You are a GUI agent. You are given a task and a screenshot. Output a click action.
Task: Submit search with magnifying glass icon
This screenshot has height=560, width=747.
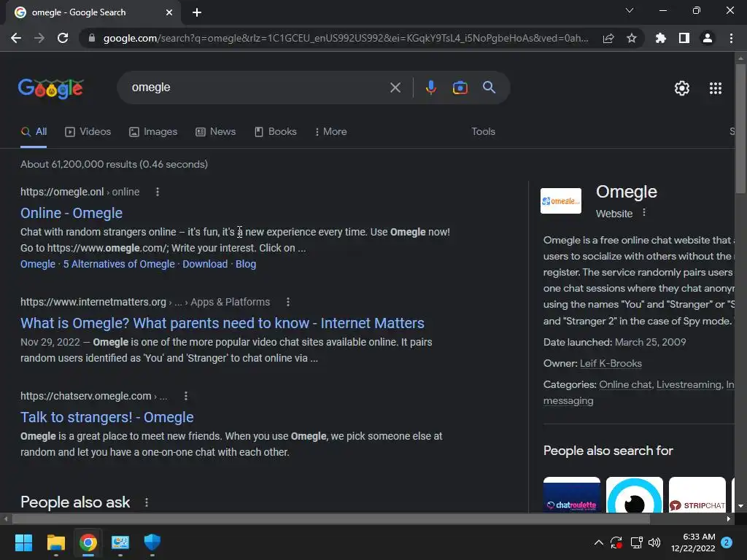point(489,87)
